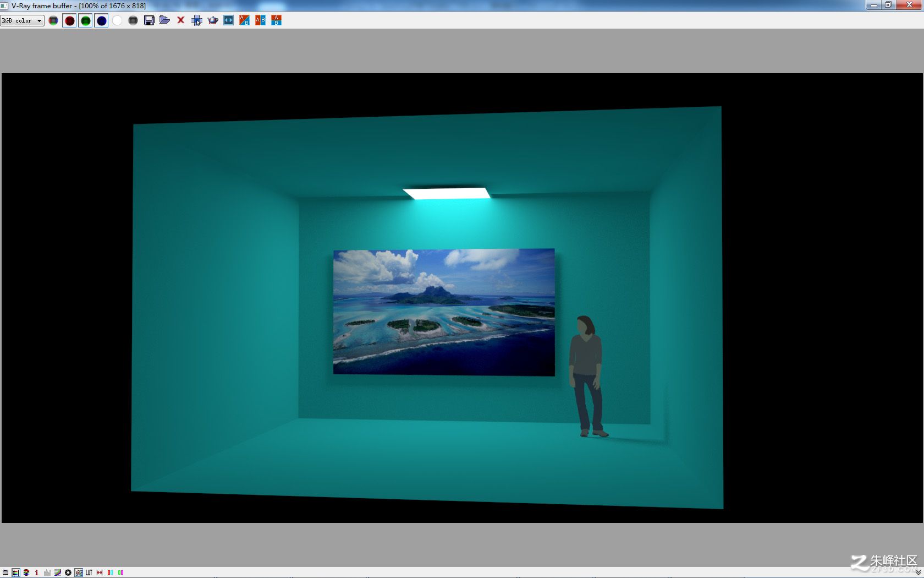924x578 pixels.
Task: Save the image with floppy disk icon
Action: click(x=149, y=20)
